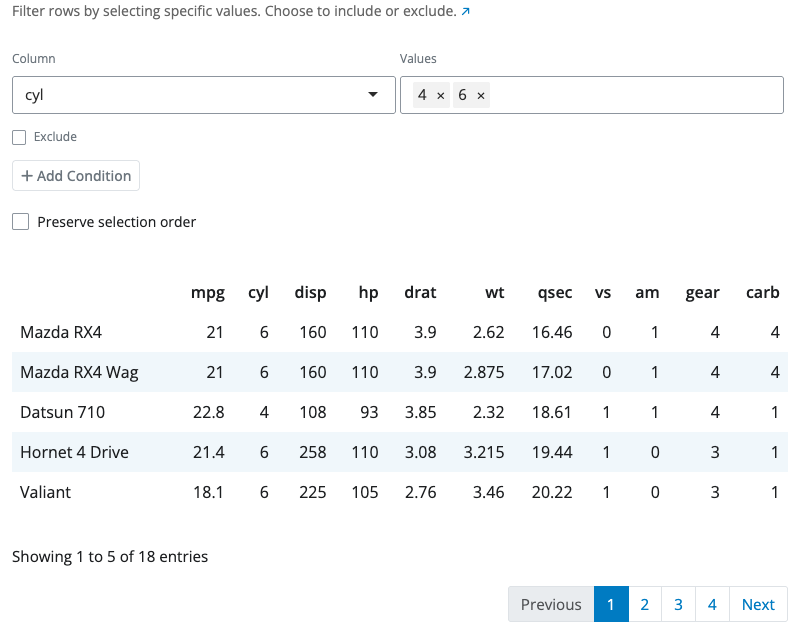800x624 pixels.
Task: Sort the table by the mpg column
Action: pos(207,292)
